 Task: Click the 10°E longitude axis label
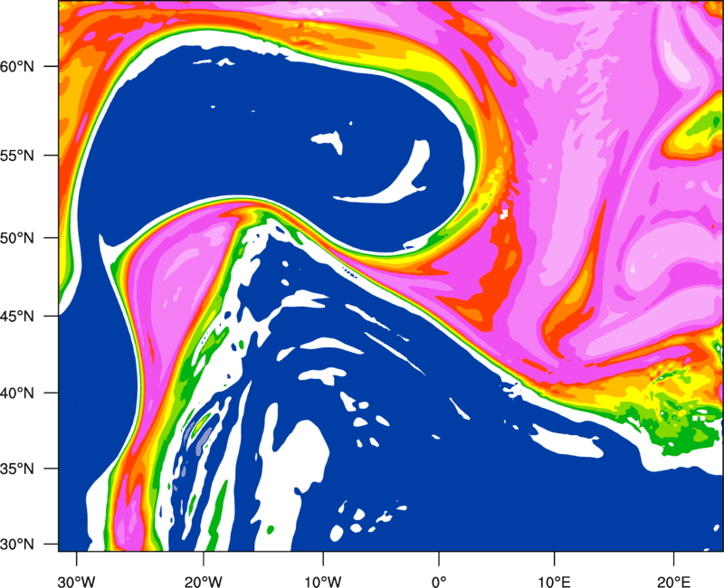(554, 582)
